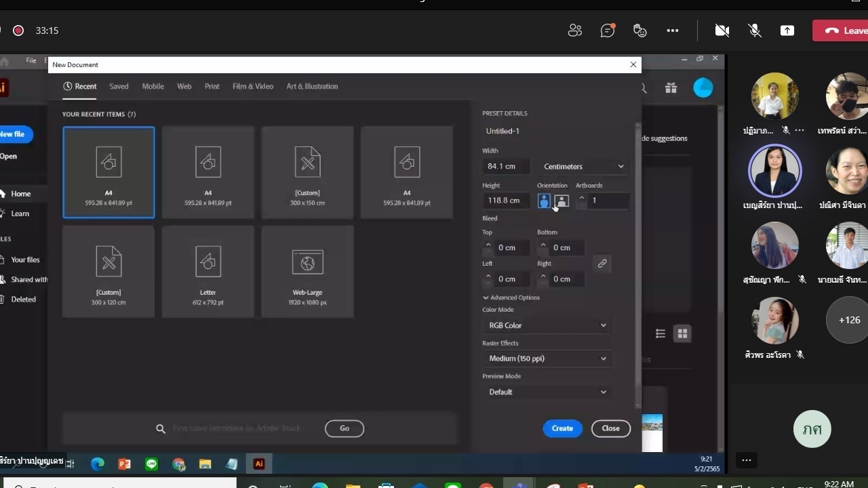Click the Go button for Adobe Stock
868x488 pixels.
coord(344,428)
